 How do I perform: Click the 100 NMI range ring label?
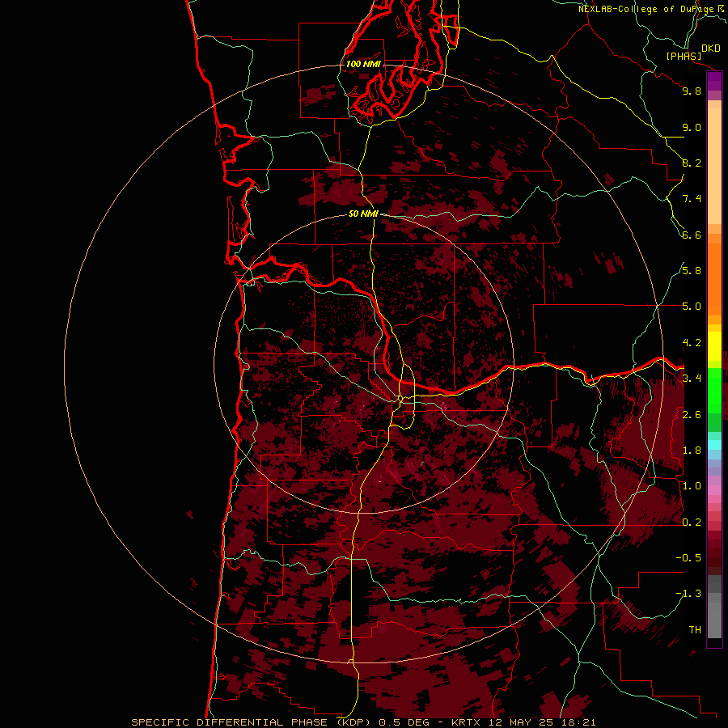[x=363, y=64]
